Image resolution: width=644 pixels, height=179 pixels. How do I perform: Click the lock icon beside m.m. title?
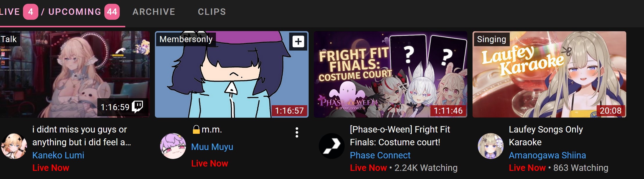196,129
